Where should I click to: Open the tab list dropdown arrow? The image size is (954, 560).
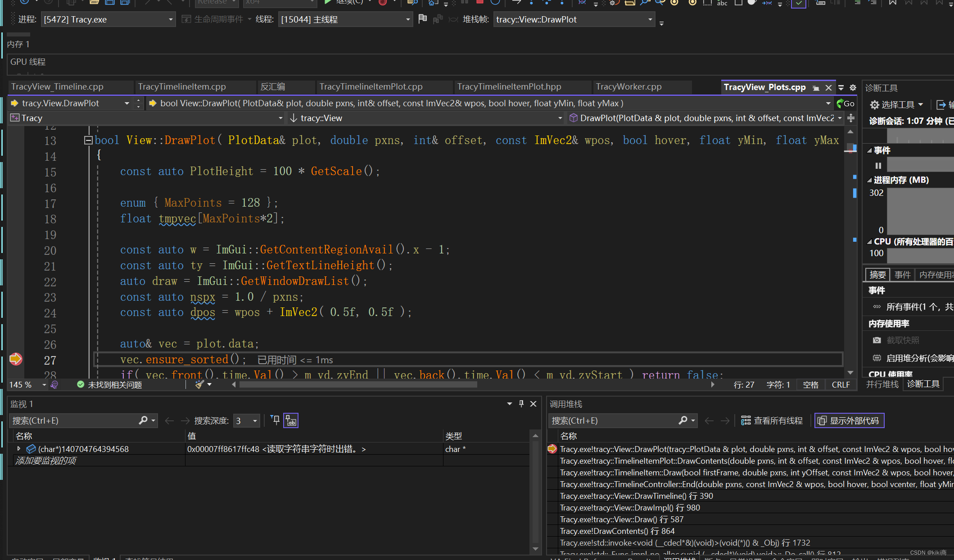[841, 88]
